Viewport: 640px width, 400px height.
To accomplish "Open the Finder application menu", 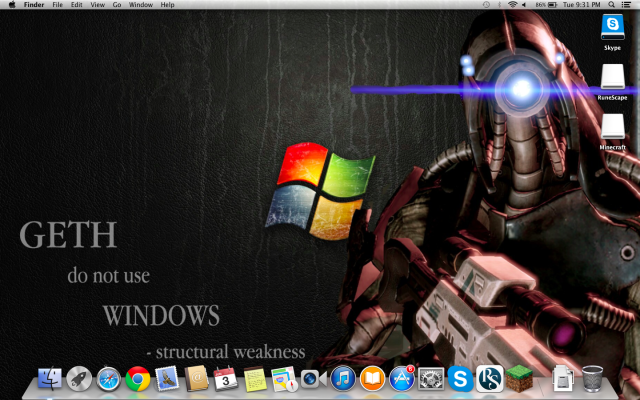I will 34,4.
